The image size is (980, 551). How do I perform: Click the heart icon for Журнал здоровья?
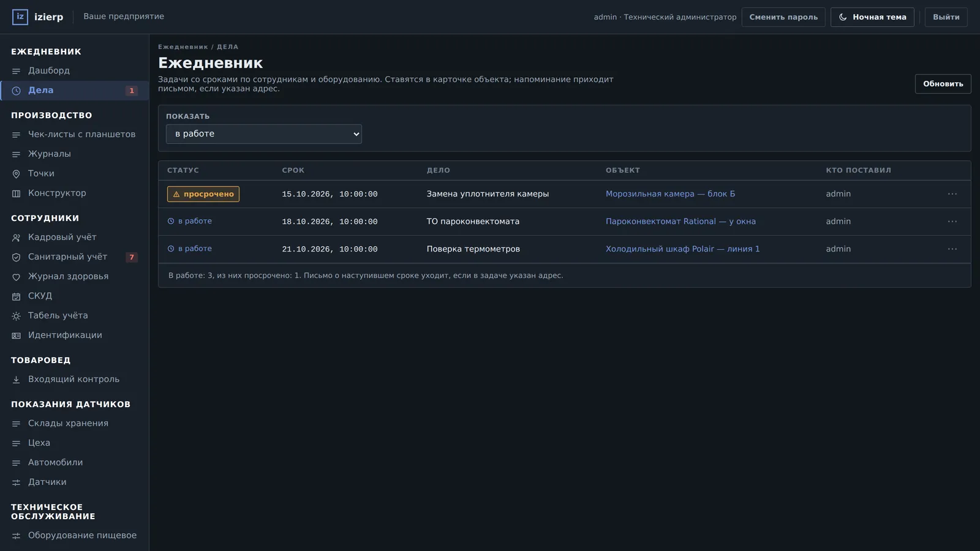point(17,277)
